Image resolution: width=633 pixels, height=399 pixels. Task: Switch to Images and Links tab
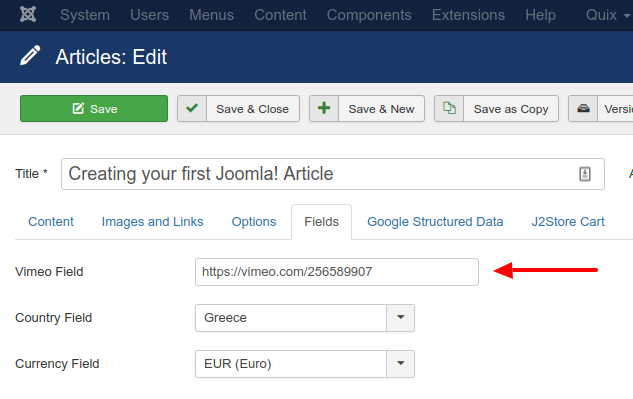pyautogui.click(x=153, y=222)
